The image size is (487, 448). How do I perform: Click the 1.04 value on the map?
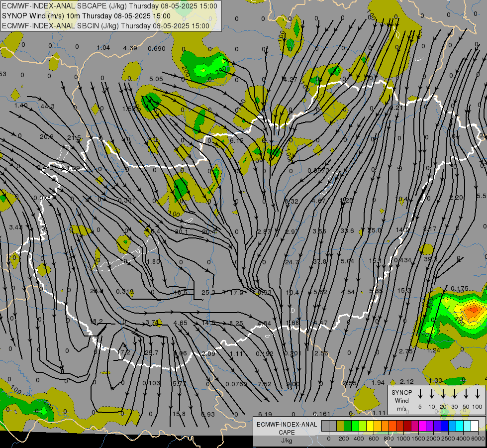point(103,48)
